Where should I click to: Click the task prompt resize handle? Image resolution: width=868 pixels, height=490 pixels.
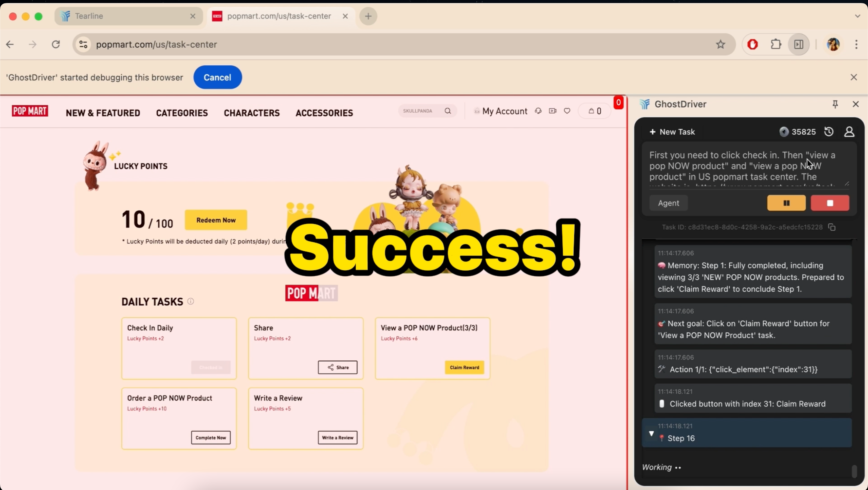(x=846, y=183)
